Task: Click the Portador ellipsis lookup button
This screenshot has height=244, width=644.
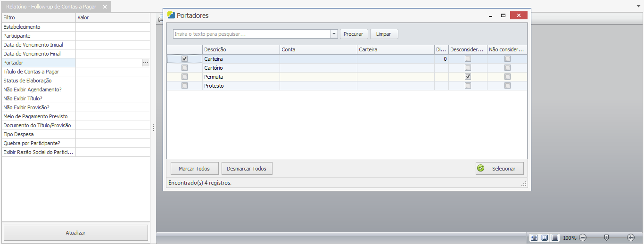Action: (146, 63)
